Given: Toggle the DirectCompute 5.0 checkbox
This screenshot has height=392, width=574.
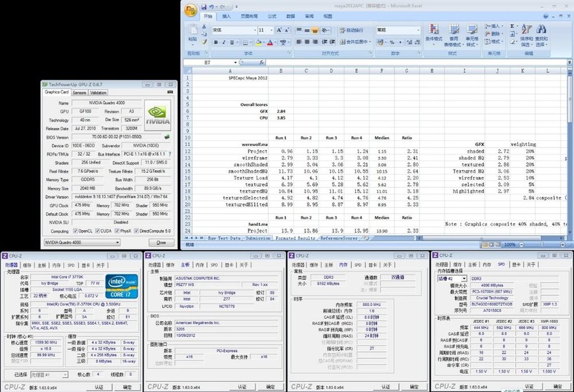Looking at the screenshot, I should [x=136, y=231].
